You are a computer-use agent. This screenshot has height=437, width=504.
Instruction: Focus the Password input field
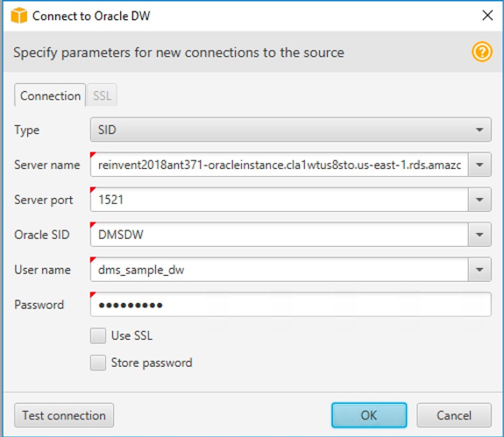pos(291,305)
